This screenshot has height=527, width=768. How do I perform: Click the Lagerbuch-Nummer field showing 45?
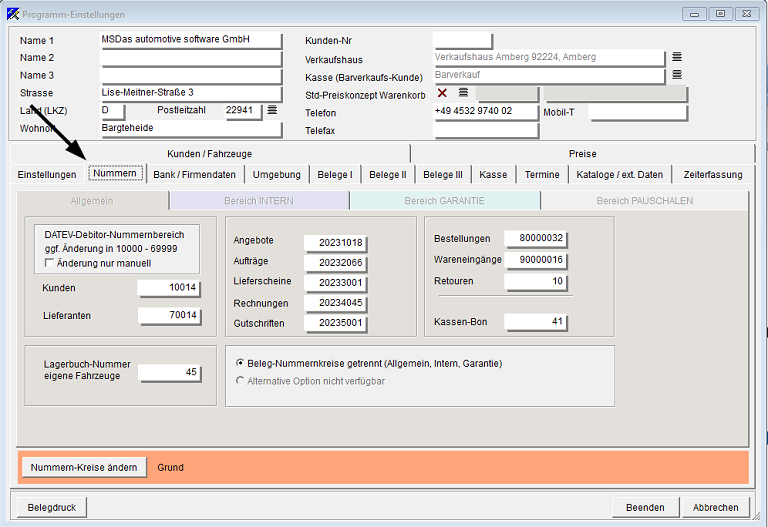pos(169,373)
